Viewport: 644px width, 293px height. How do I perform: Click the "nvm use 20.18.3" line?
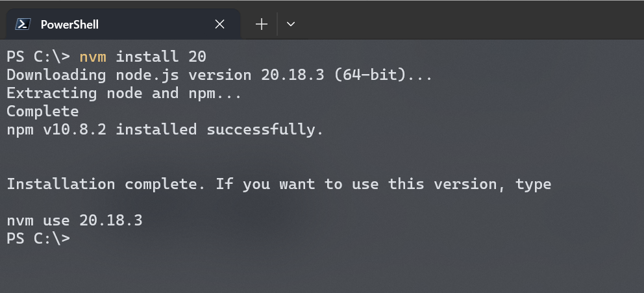pos(74,220)
